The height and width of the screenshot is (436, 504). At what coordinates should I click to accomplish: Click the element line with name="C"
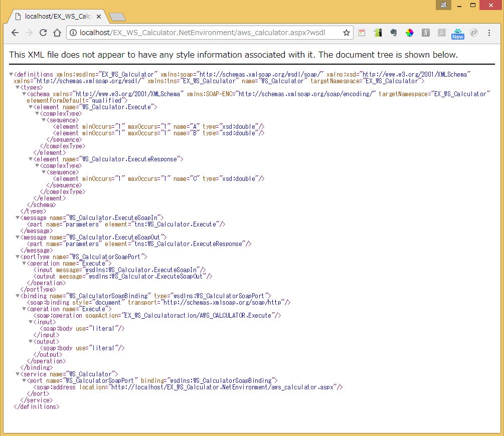tap(158, 178)
